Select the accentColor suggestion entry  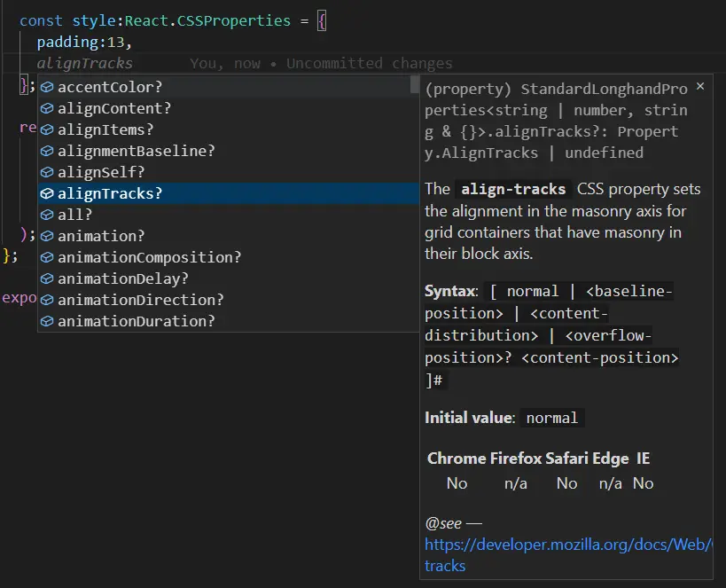click(x=111, y=86)
